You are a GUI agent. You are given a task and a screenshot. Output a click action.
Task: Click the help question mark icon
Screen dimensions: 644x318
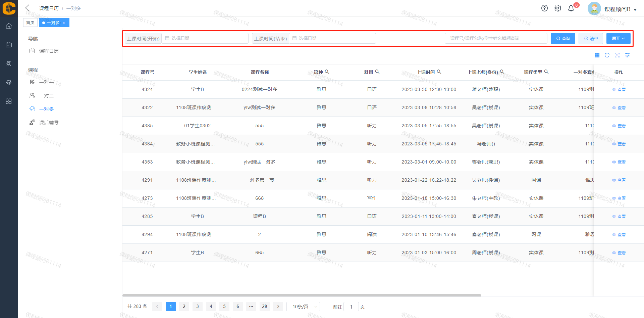[544, 8]
